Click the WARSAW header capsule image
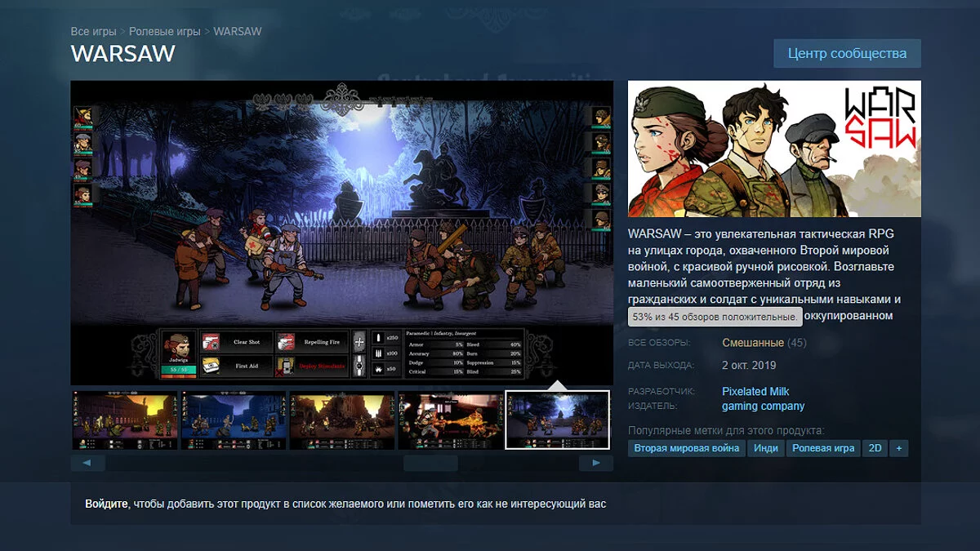 click(x=774, y=149)
